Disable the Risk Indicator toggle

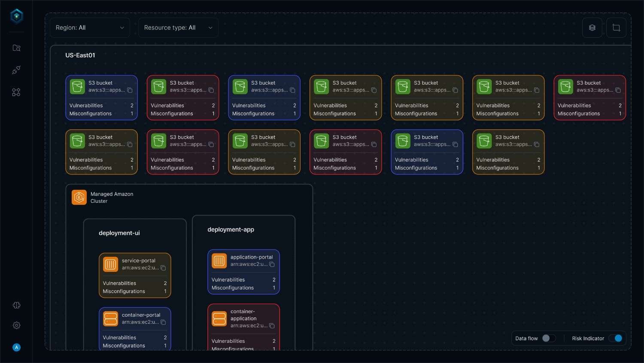(617, 338)
